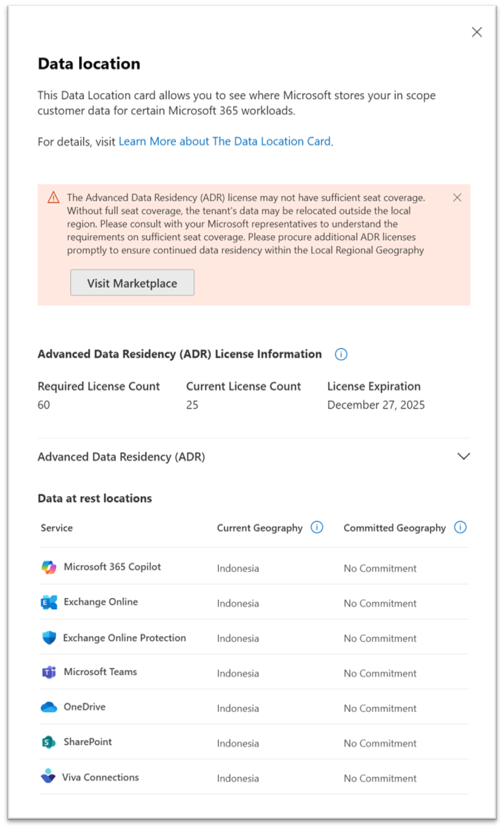Click the Exchange Online Protection shield icon
The width and height of the screenshot is (504, 829).
pyautogui.click(x=49, y=638)
